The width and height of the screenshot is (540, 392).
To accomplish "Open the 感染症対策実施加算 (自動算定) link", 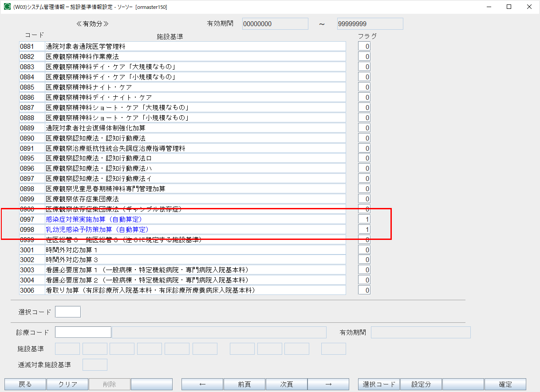I will click(x=93, y=219).
